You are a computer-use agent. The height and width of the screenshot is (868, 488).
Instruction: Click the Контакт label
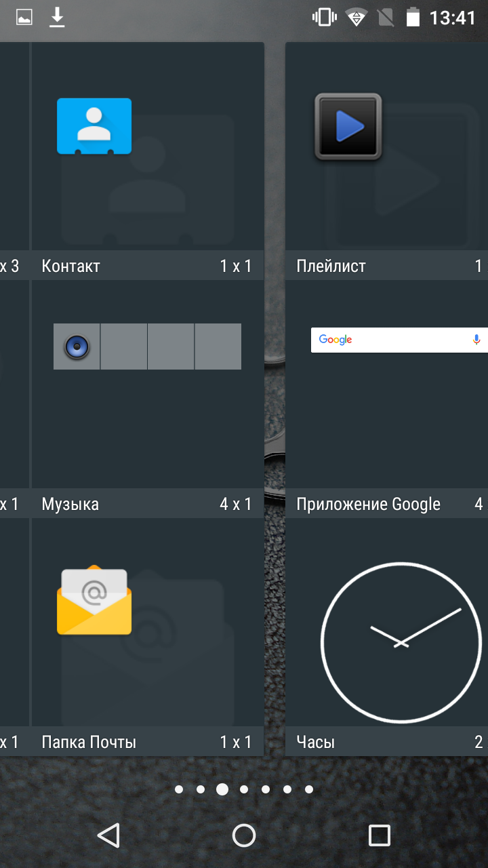(70, 266)
